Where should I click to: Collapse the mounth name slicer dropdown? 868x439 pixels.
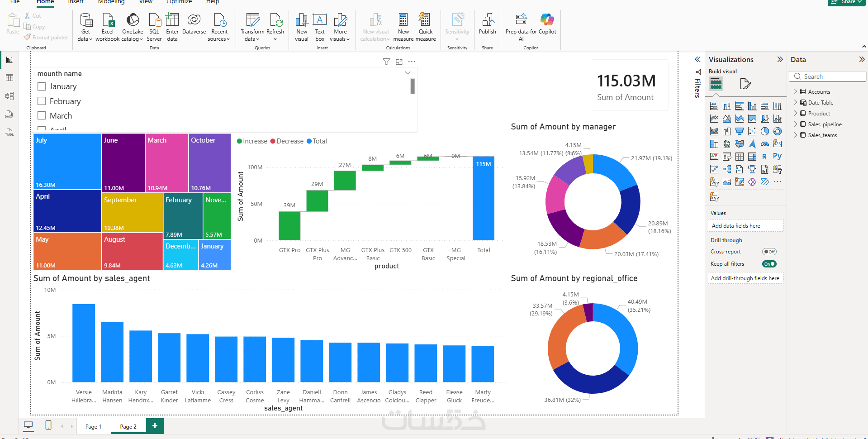click(x=408, y=73)
